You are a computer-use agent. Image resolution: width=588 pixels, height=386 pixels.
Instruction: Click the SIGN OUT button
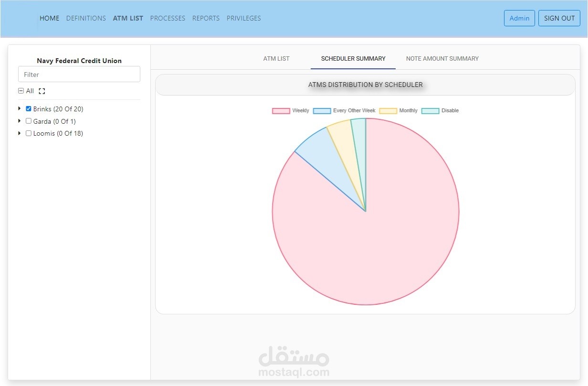coord(559,18)
